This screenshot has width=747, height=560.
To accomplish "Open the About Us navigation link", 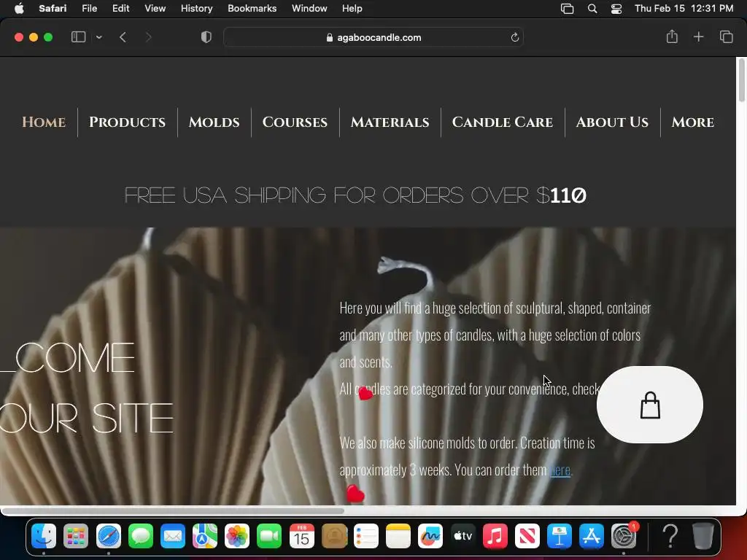I will pyautogui.click(x=612, y=122).
